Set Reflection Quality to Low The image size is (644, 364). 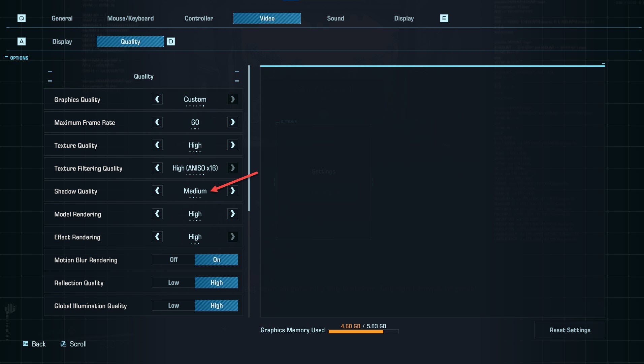[x=173, y=282]
